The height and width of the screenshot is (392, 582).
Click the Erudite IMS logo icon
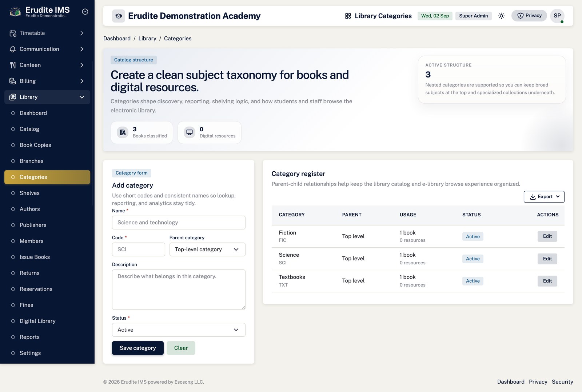click(15, 12)
